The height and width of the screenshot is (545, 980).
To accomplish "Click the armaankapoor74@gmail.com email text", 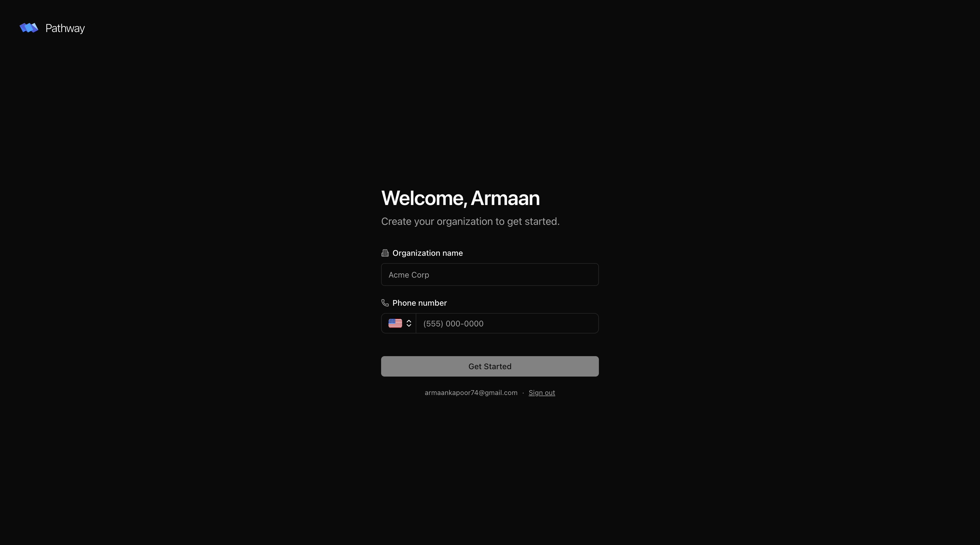I will 471,392.
